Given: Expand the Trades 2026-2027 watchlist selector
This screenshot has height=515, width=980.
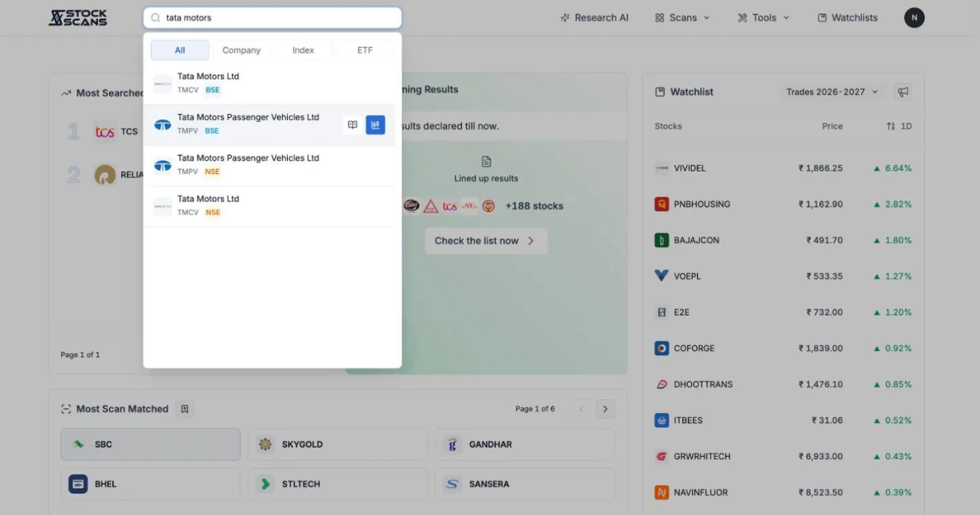Looking at the screenshot, I should [x=832, y=92].
